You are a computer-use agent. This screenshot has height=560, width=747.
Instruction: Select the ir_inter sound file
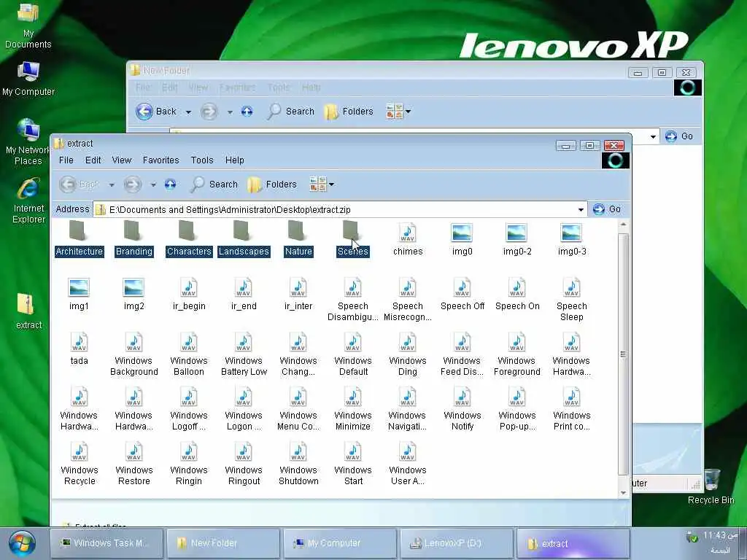click(x=298, y=295)
